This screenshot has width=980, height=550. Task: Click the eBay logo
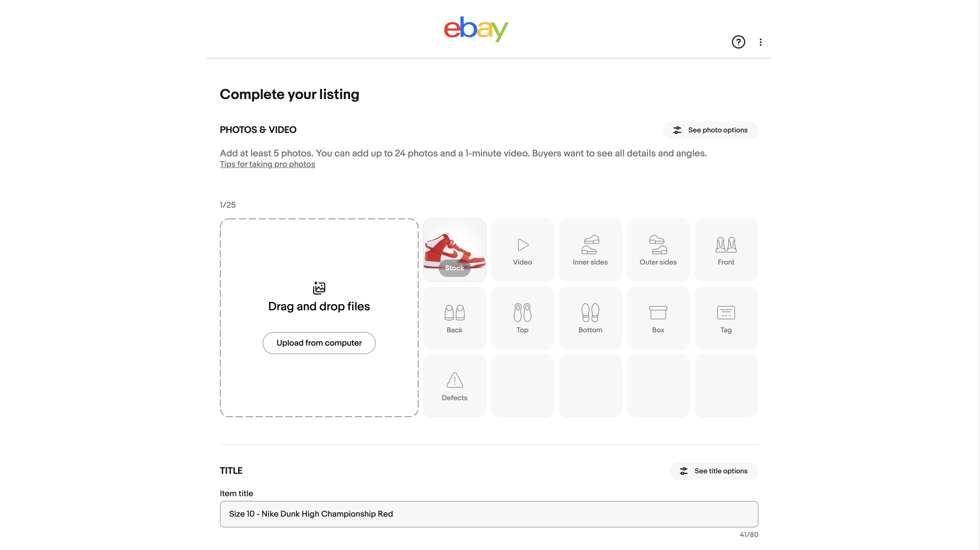click(476, 29)
